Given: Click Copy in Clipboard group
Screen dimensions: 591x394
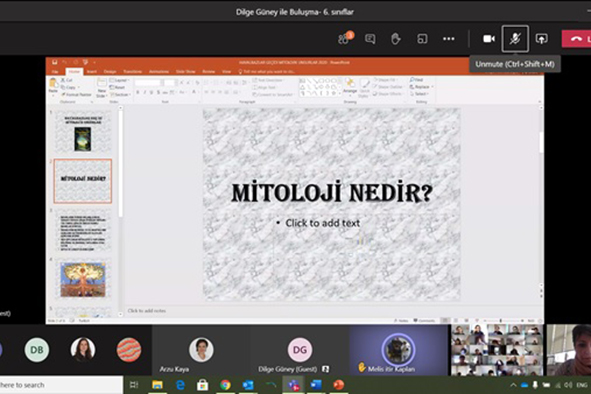Looking at the screenshot, I should click(x=68, y=87).
